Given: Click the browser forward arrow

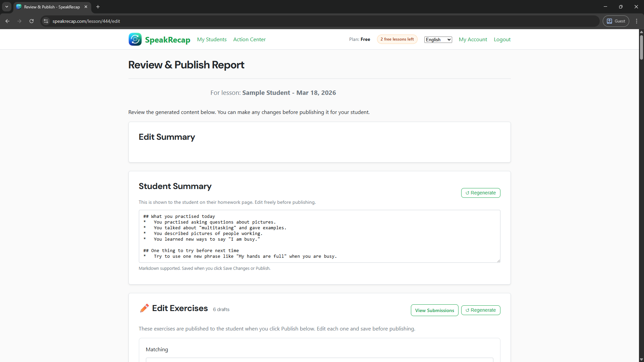Looking at the screenshot, I should (19, 21).
